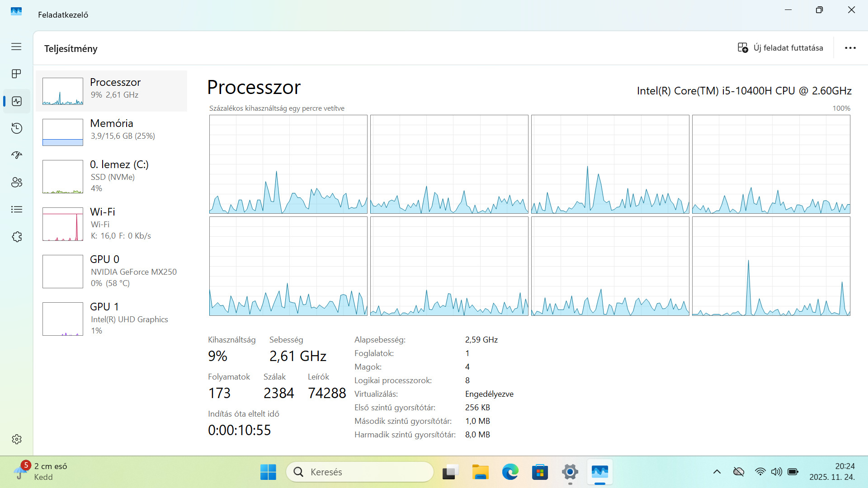Select the Wi-Fi performance item
The width and height of the screenshot is (868, 488).
pos(111,224)
